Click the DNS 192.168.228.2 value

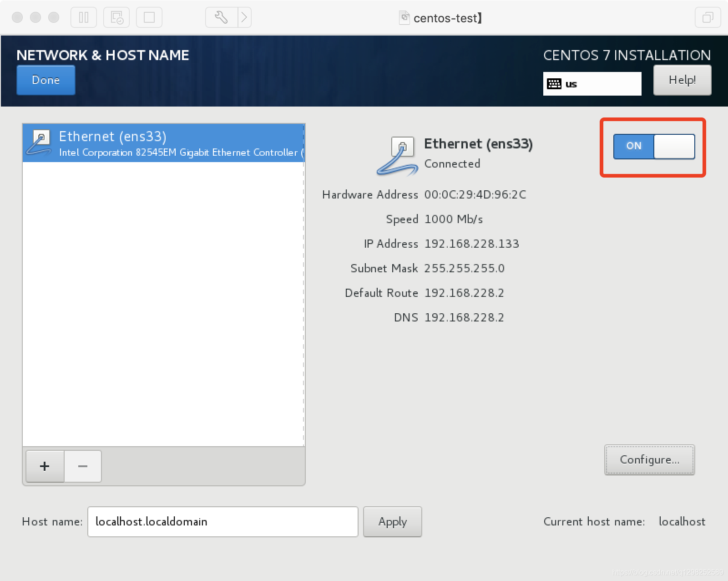tap(464, 317)
